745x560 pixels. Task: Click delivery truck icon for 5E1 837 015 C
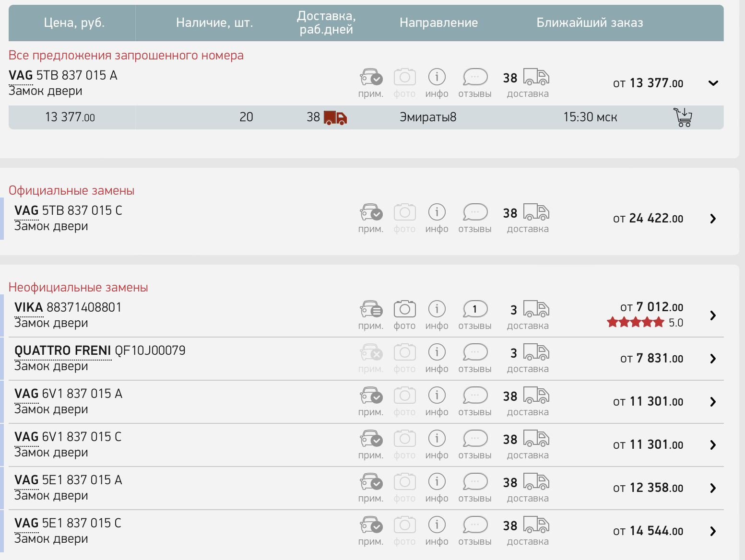[x=536, y=525]
